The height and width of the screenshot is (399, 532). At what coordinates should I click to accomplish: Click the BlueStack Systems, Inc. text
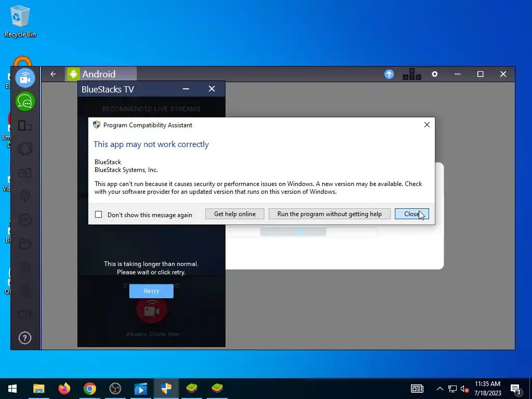(126, 170)
